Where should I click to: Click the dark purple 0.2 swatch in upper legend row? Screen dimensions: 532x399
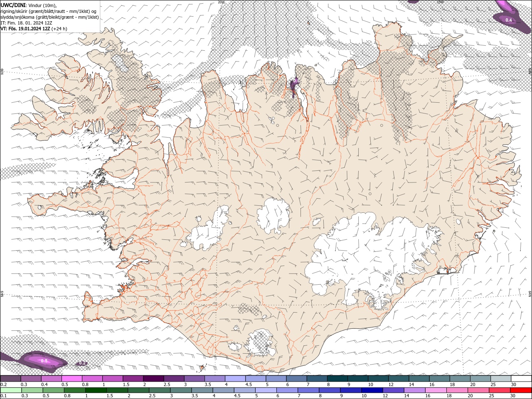10,379
